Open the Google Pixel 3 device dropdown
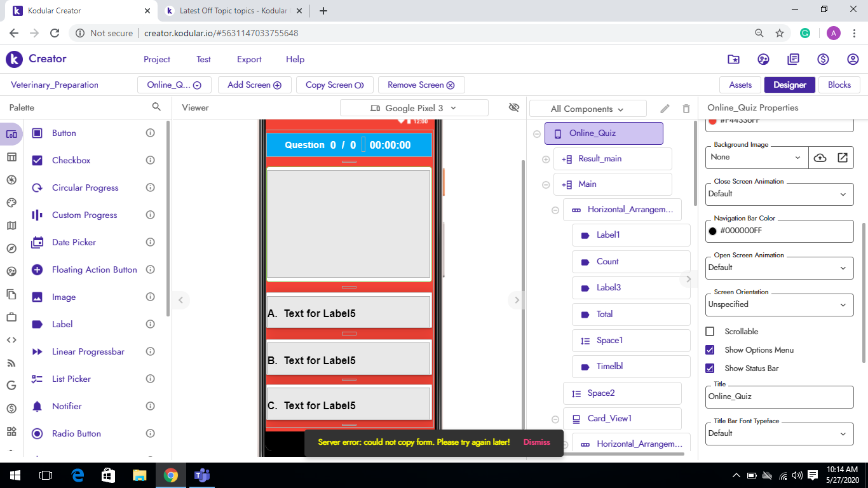This screenshot has height=488, width=868. pos(414,108)
